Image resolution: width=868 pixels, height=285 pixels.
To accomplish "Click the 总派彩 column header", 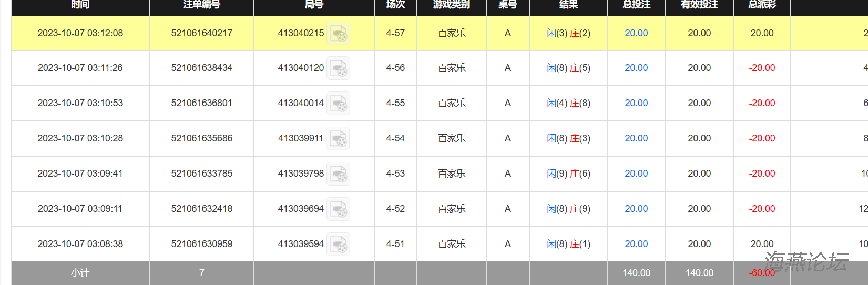I will tap(762, 4).
